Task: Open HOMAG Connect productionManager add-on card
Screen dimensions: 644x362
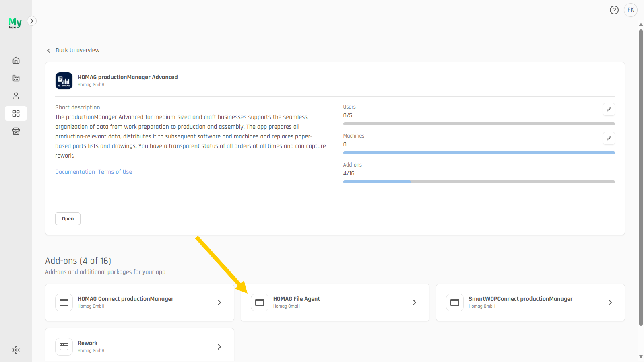Action: [140, 302]
